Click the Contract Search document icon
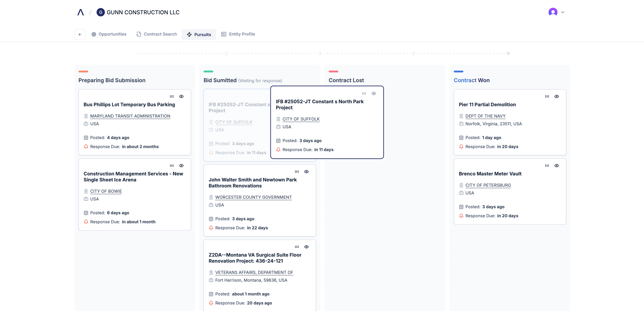Viewport: 644px width, 311px height. (138, 34)
